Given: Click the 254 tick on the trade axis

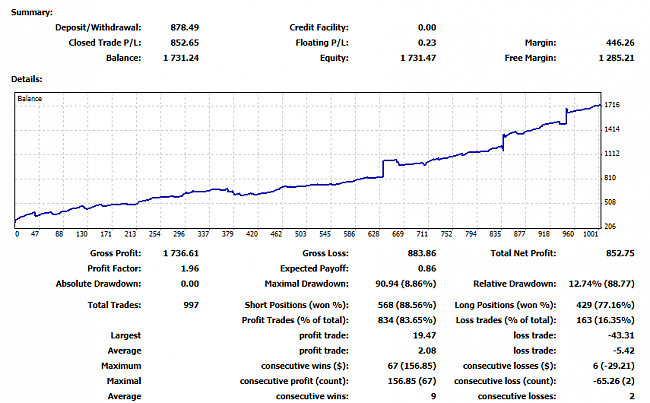Looking at the screenshot, I should pyautogui.click(x=155, y=234).
